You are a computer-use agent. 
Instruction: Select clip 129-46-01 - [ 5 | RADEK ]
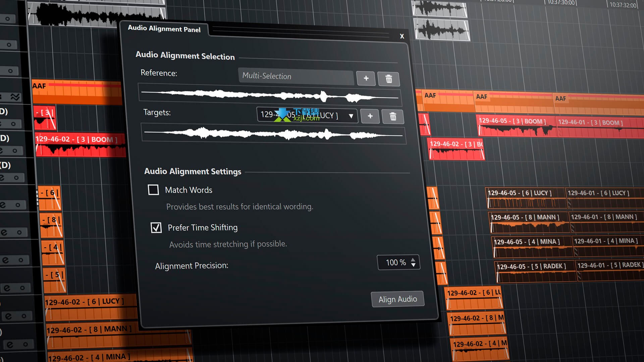tap(610, 271)
